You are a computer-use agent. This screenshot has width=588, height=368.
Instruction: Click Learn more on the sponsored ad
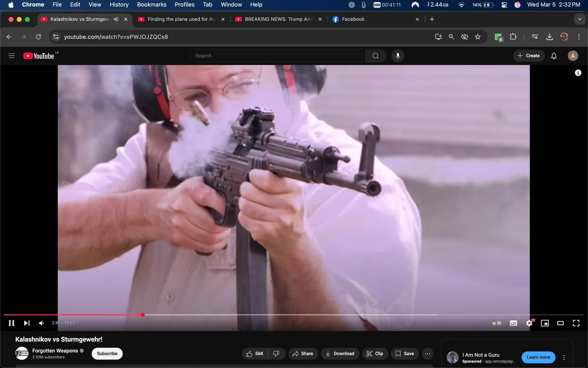point(538,357)
